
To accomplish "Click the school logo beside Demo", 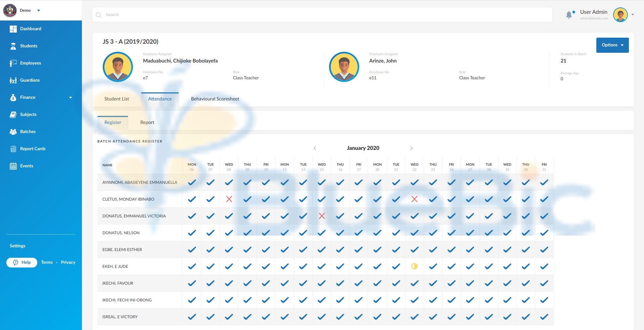I will [10, 10].
